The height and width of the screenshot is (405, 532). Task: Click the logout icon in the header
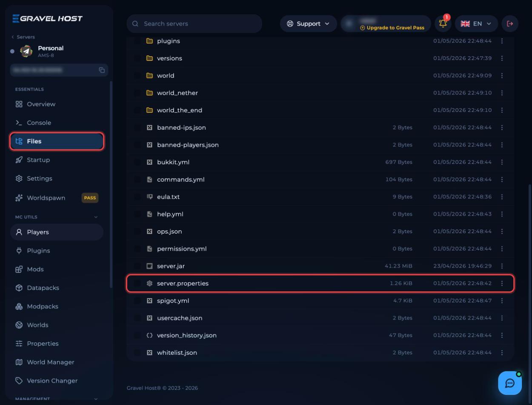510,23
